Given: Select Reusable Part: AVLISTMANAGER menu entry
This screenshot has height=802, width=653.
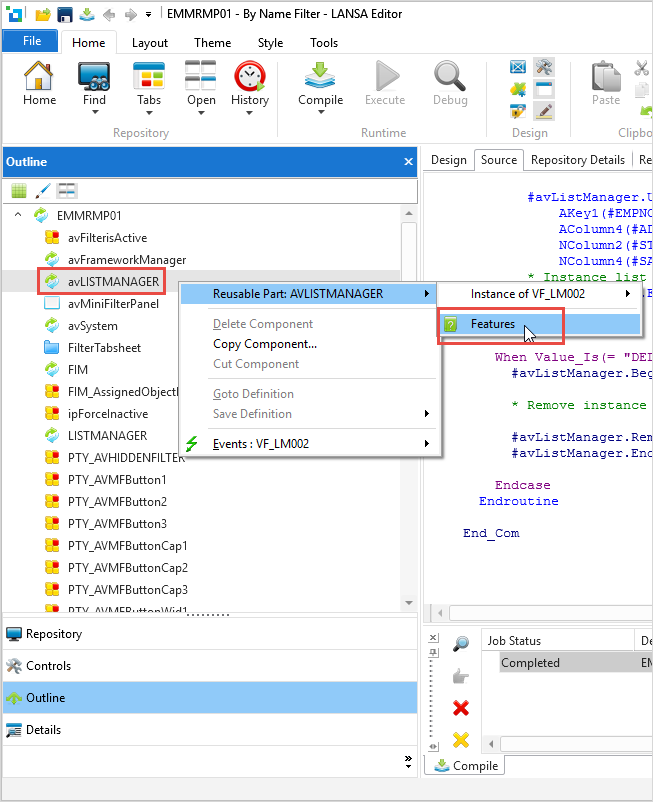Looking at the screenshot, I should [308, 294].
